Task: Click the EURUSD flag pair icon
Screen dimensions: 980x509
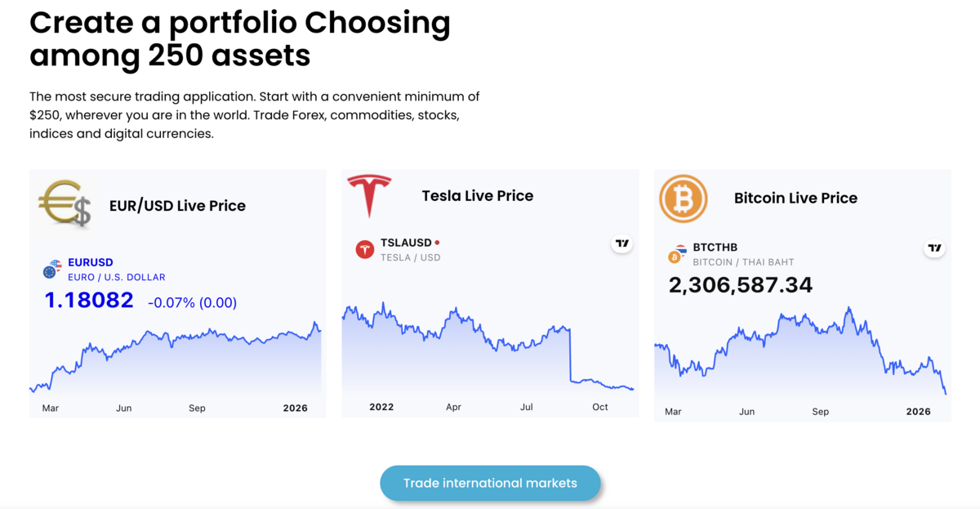Action: (52, 269)
